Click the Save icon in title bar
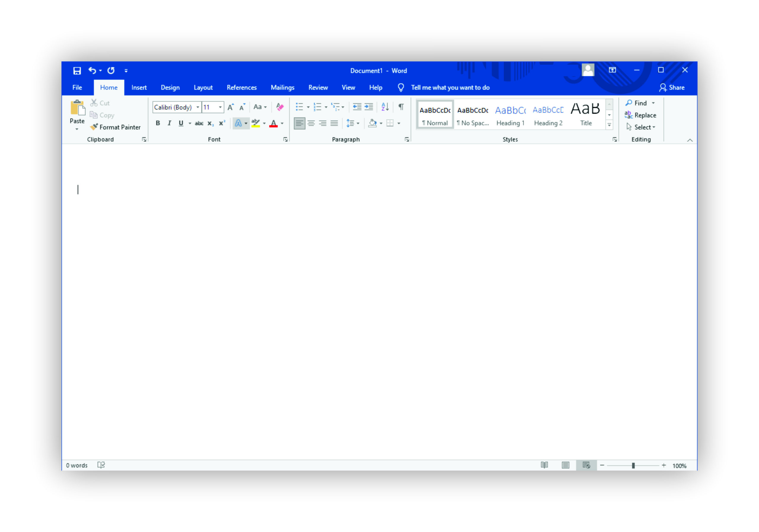 tap(77, 71)
